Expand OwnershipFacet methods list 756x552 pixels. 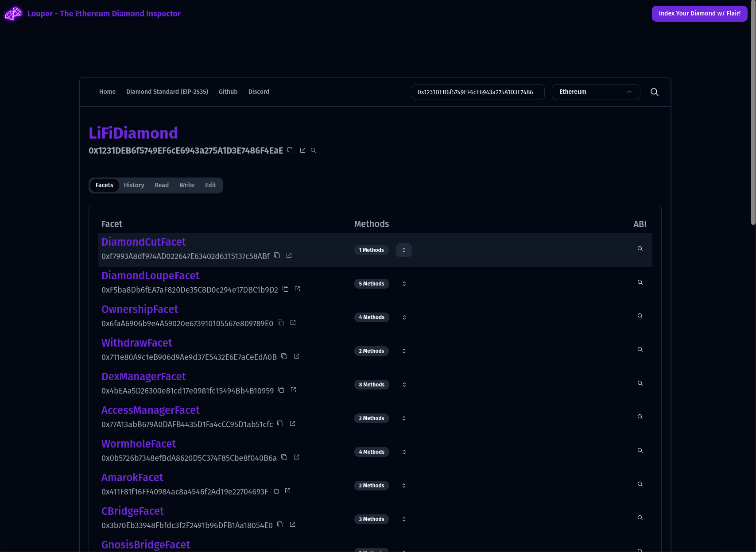point(404,317)
